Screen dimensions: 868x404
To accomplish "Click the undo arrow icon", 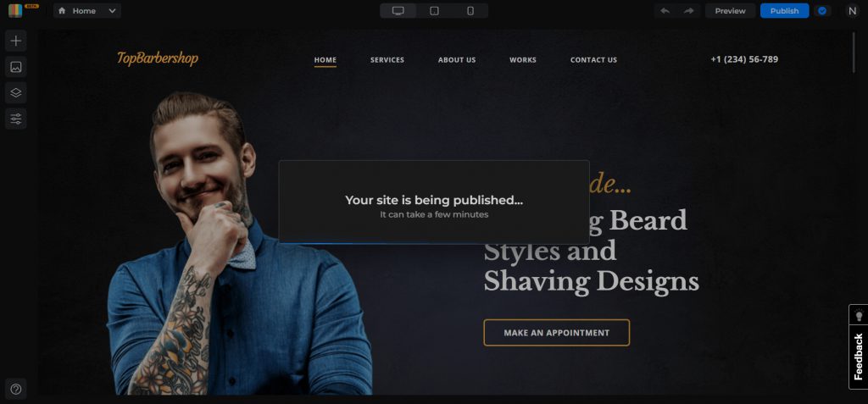I will pos(665,10).
